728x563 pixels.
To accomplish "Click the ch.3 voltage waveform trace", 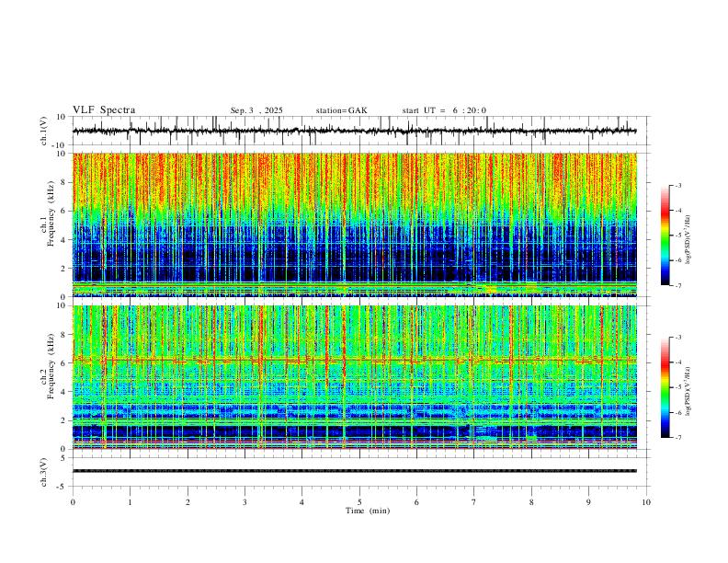I will pos(354,471).
